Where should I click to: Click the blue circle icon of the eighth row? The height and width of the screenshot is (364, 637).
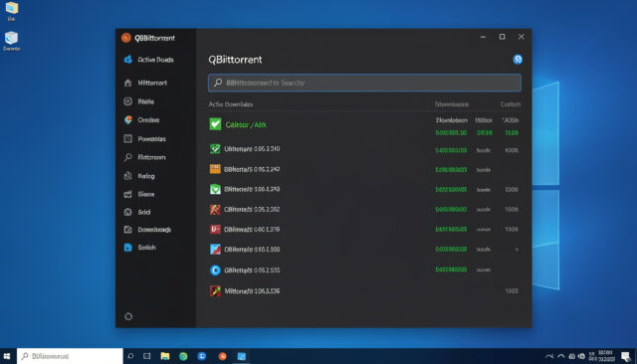tap(215, 270)
